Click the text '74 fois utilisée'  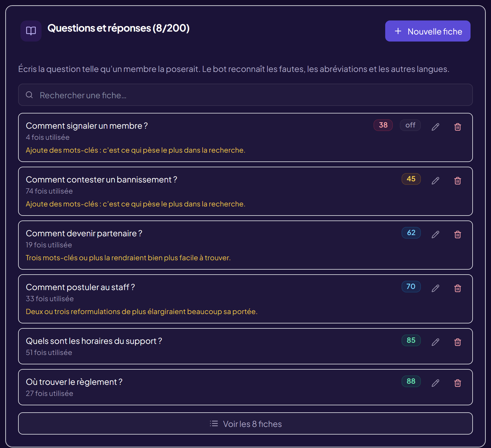coord(49,191)
